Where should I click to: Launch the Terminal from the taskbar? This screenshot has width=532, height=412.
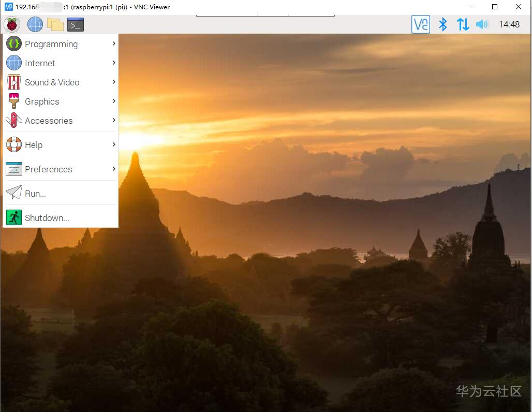(x=76, y=24)
